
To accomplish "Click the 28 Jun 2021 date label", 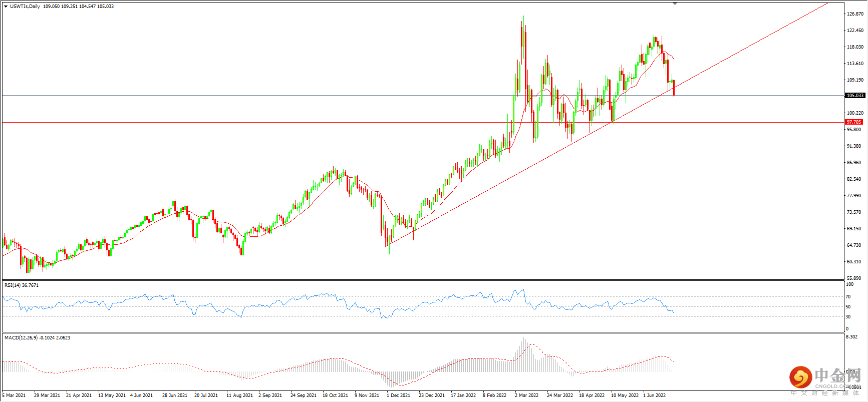I will 175,395.
